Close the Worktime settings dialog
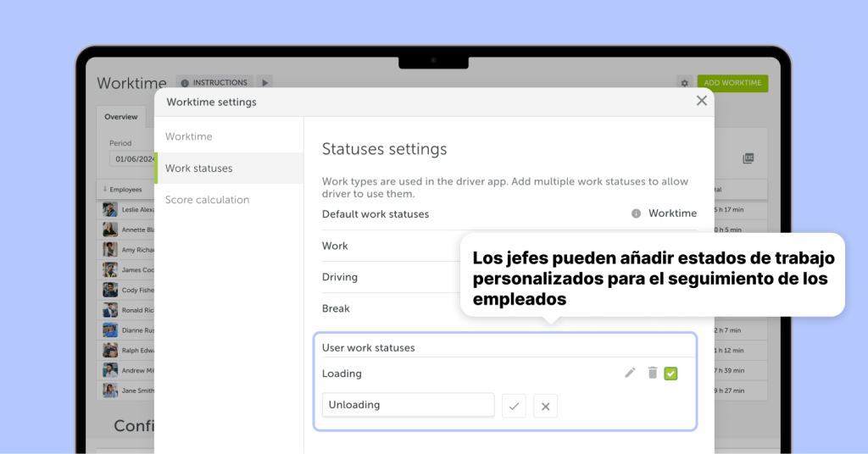This screenshot has height=454, width=868. click(701, 101)
